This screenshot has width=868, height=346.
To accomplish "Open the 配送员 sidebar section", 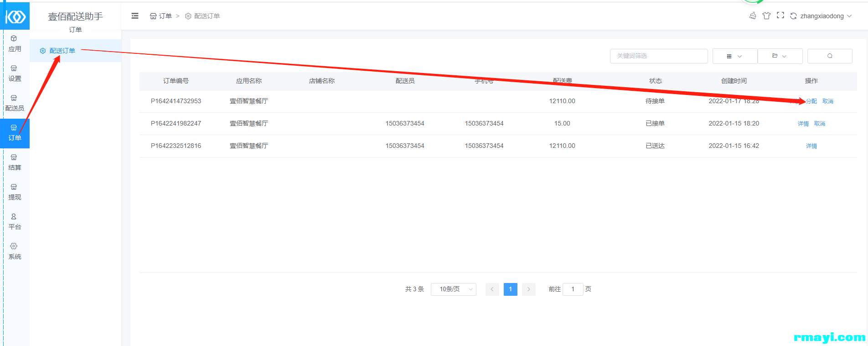I will tap(15, 103).
